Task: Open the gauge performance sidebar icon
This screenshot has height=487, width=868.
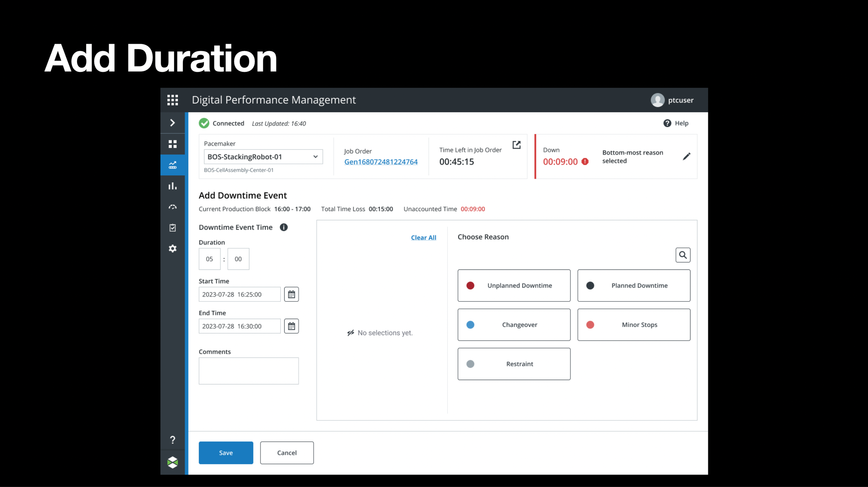Action: click(173, 207)
